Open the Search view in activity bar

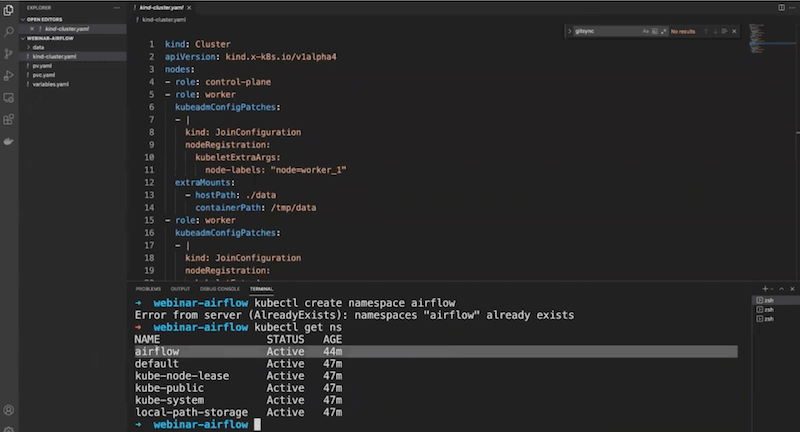pyautogui.click(x=9, y=31)
